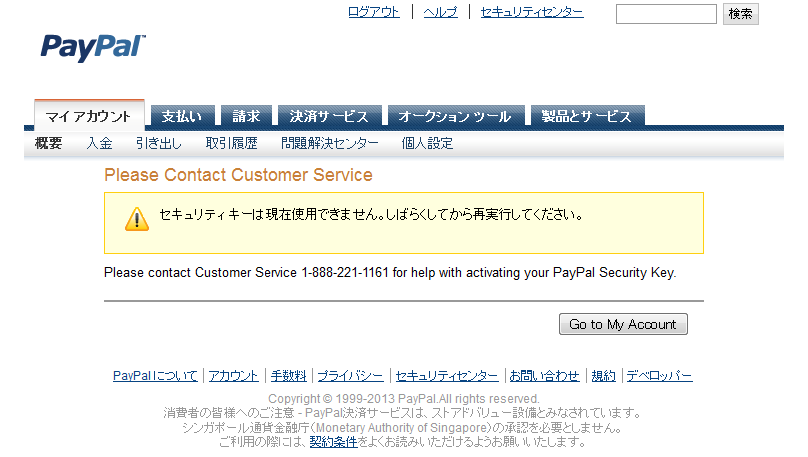808x457 pixels.
Task: Open the ヘルプ help link
Action: (440, 12)
